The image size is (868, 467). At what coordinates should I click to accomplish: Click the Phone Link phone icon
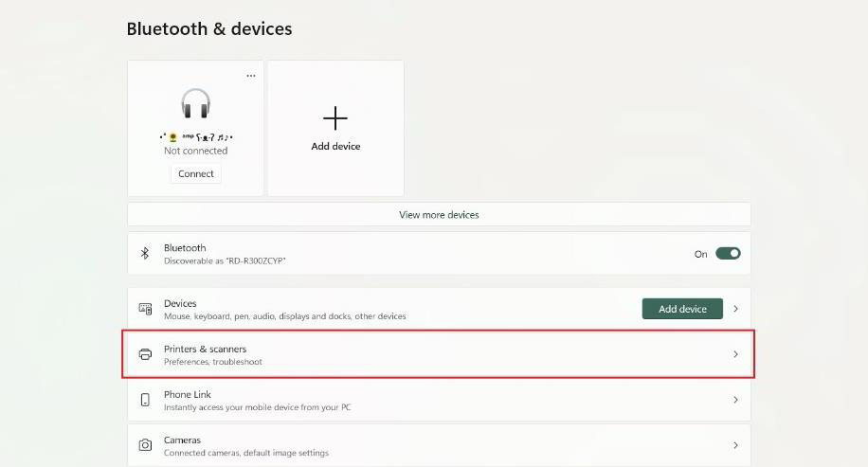tap(145, 400)
